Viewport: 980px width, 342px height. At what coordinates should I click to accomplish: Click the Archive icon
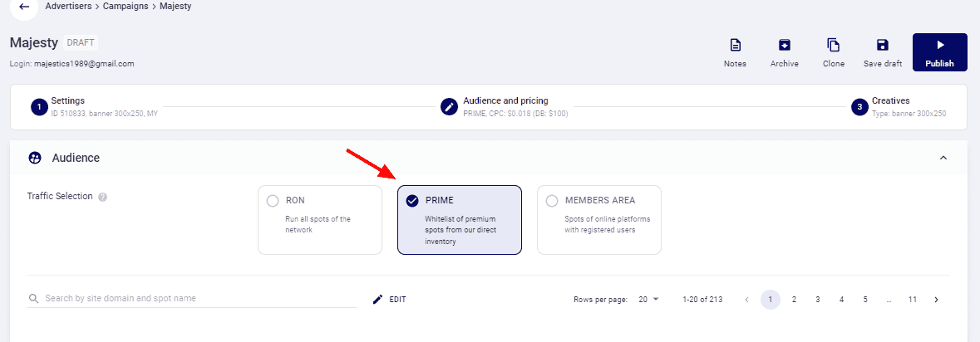pyautogui.click(x=784, y=45)
